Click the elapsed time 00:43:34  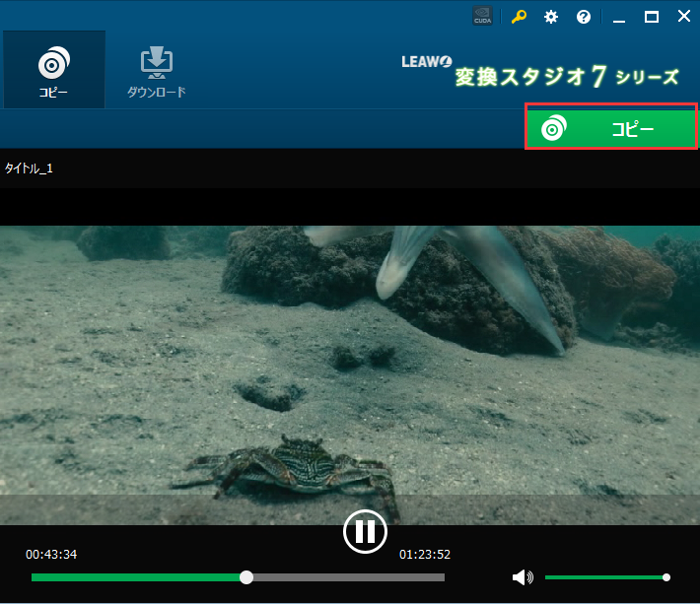point(51,555)
